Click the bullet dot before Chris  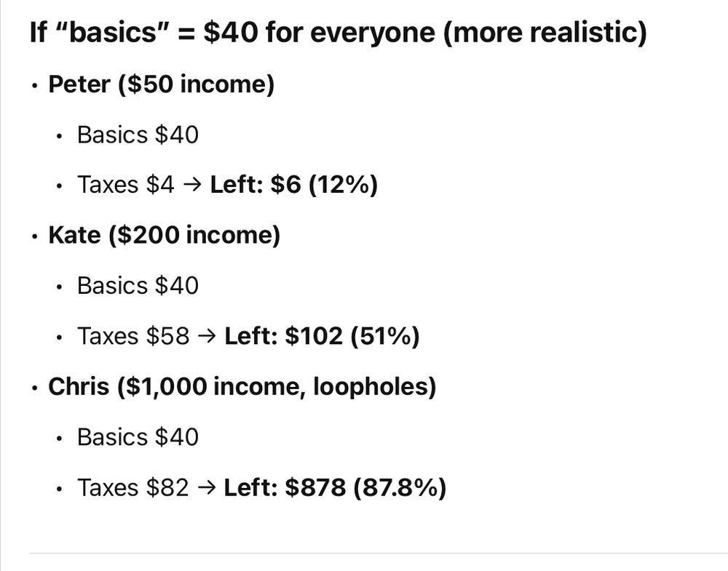coord(34,388)
